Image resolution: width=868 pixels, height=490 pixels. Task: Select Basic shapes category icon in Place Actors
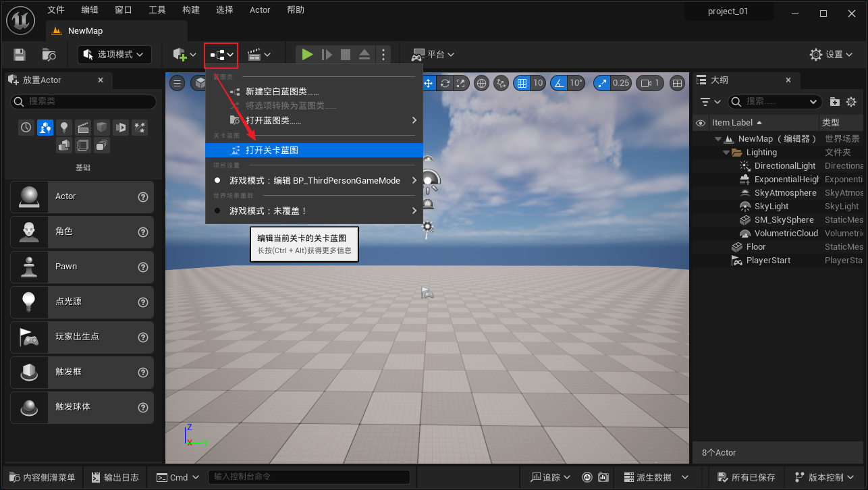coord(45,127)
